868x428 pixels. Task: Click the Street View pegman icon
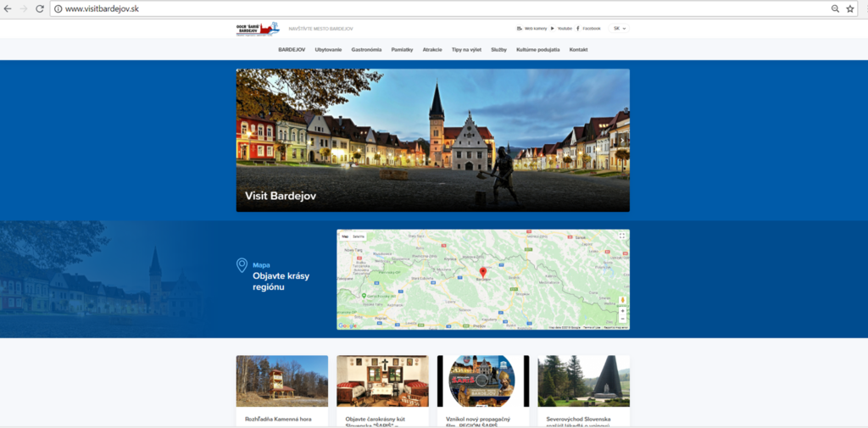pyautogui.click(x=622, y=298)
